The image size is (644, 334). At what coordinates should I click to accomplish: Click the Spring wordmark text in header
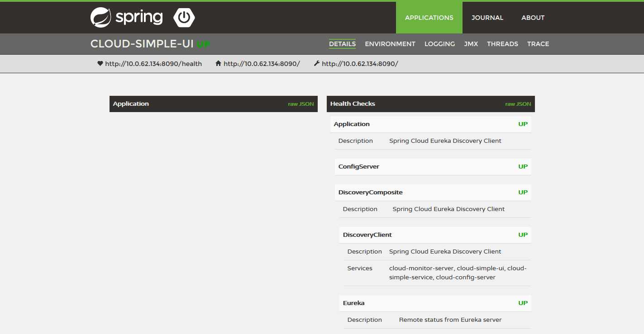pyautogui.click(x=139, y=18)
